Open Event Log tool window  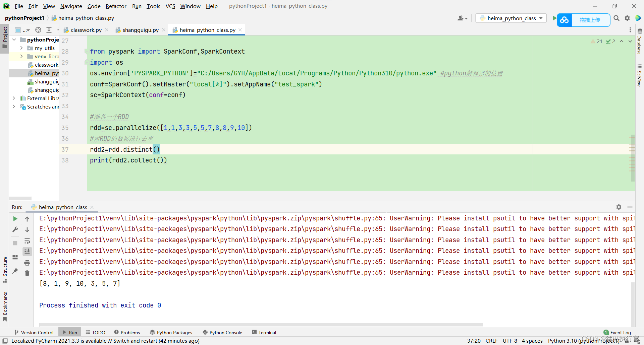617,332
